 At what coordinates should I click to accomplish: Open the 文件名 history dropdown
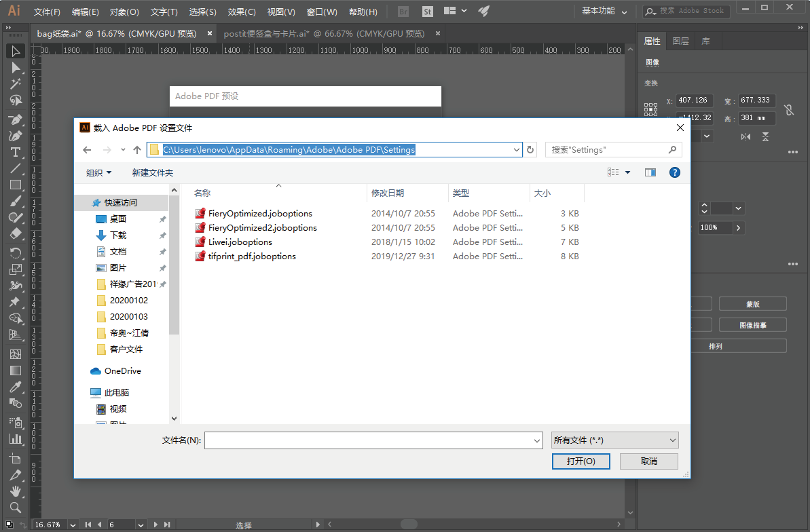tap(537, 440)
